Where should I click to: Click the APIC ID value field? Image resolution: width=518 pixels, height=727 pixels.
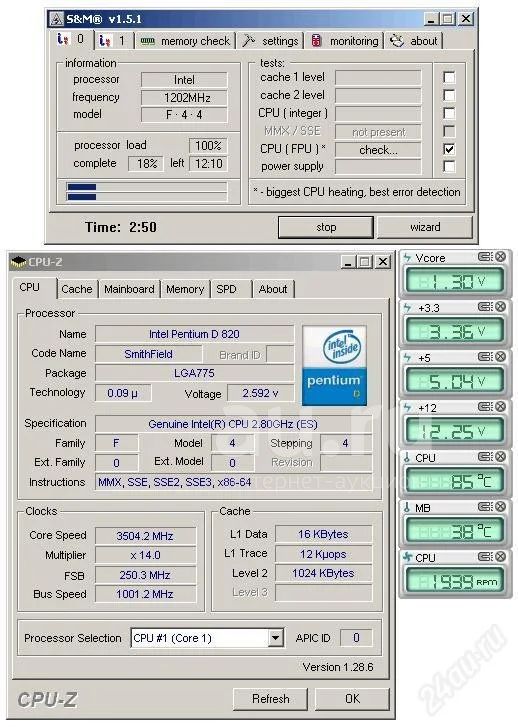click(x=356, y=638)
